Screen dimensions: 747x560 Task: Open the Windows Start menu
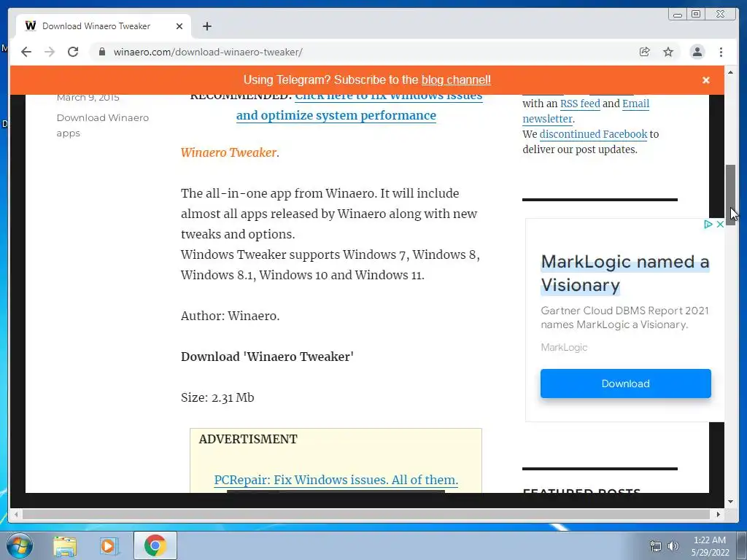point(20,545)
